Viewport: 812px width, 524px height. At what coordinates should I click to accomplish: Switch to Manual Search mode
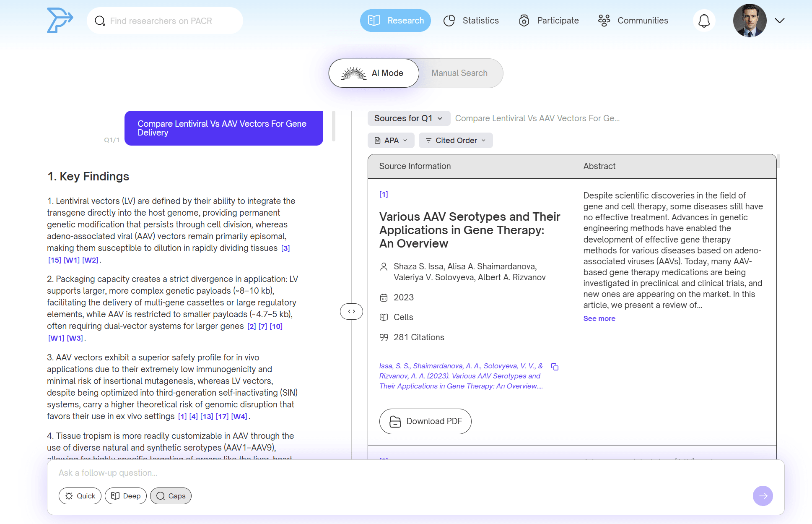(x=459, y=73)
